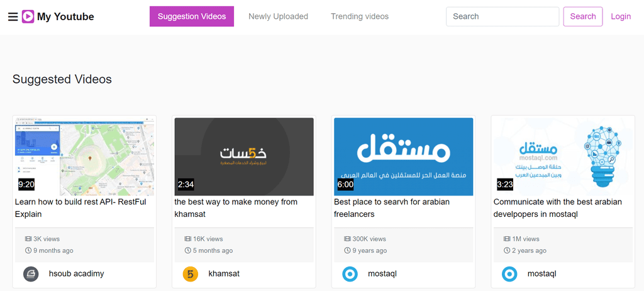Click the "9 years ago" text
Screen dimensions: 644x291
[x=369, y=250]
